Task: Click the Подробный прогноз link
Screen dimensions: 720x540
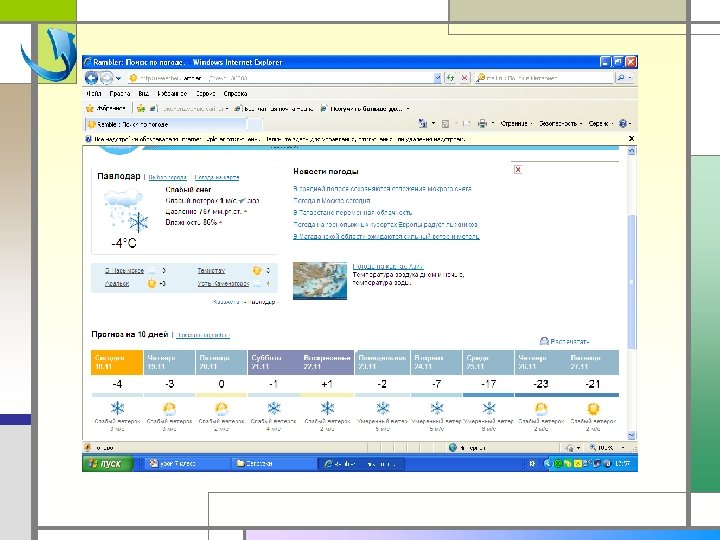Action: (x=202, y=335)
